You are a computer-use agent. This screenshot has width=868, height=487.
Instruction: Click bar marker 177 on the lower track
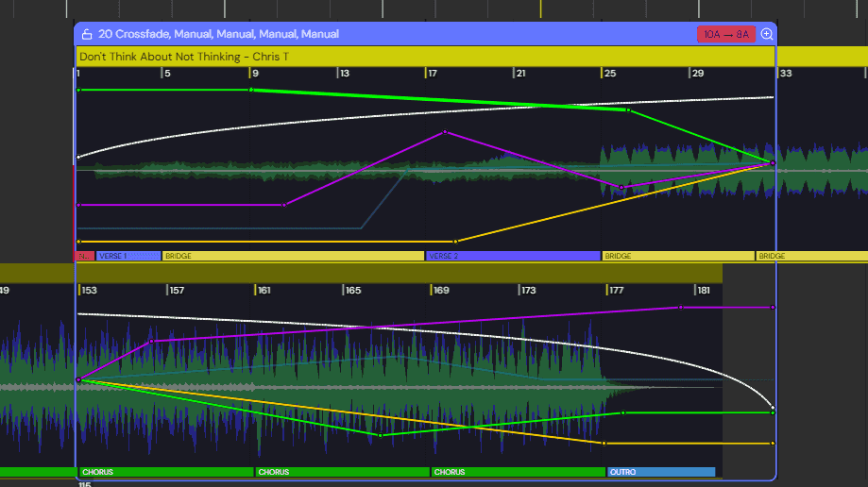616,290
